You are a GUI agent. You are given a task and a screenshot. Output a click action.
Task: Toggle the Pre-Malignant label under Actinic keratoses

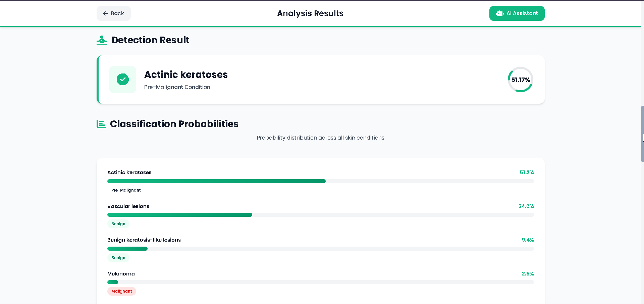point(126,190)
